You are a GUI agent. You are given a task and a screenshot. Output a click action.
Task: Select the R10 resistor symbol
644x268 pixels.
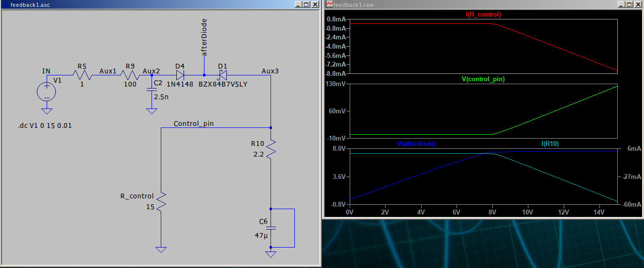click(271, 150)
